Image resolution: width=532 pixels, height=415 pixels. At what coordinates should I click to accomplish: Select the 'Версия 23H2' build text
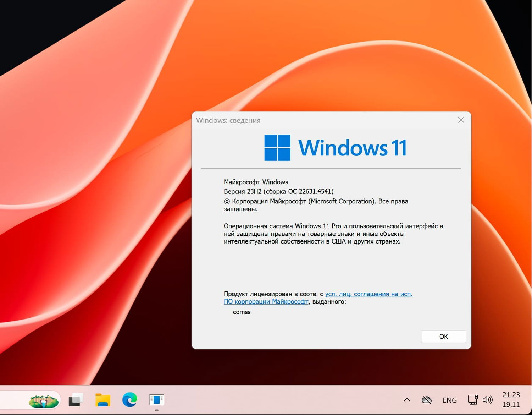(279, 191)
